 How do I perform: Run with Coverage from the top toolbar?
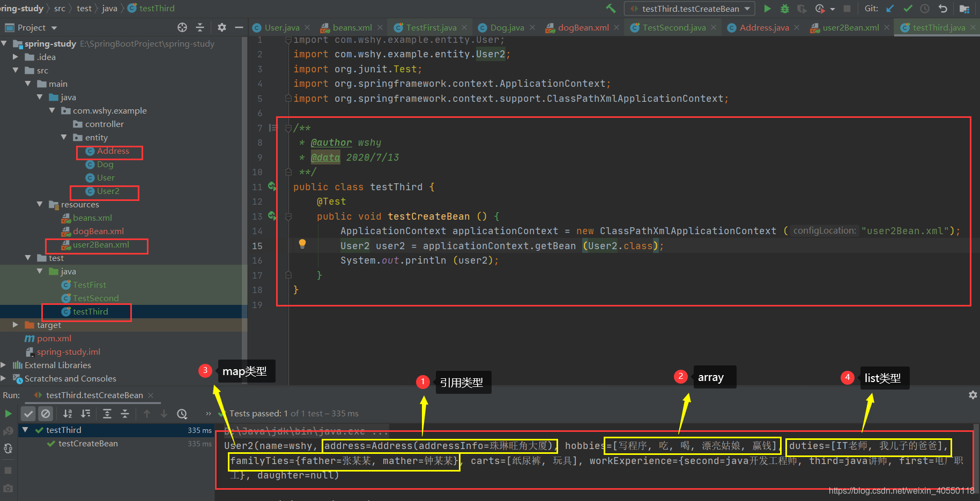(802, 9)
